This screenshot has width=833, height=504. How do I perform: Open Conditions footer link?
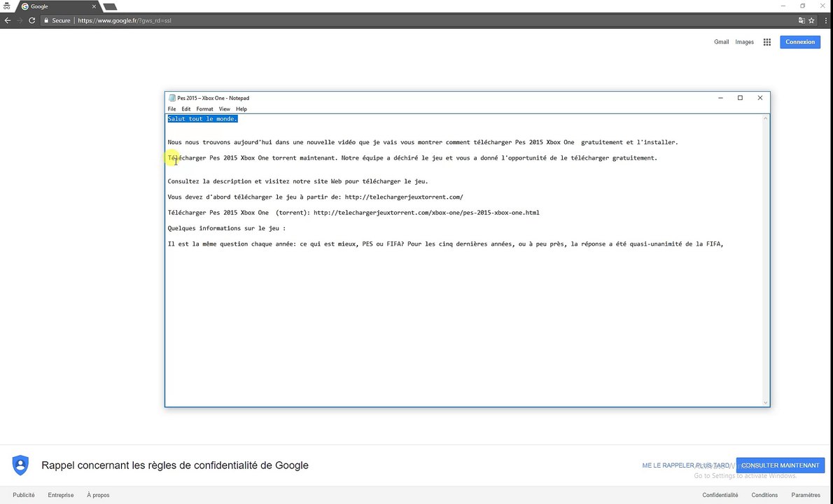pyautogui.click(x=764, y=495)
